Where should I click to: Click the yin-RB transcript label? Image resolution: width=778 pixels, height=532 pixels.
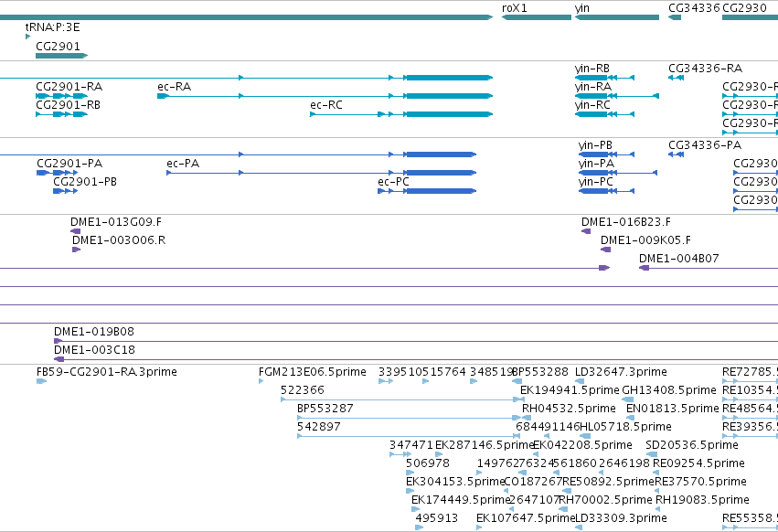[591, 69]
